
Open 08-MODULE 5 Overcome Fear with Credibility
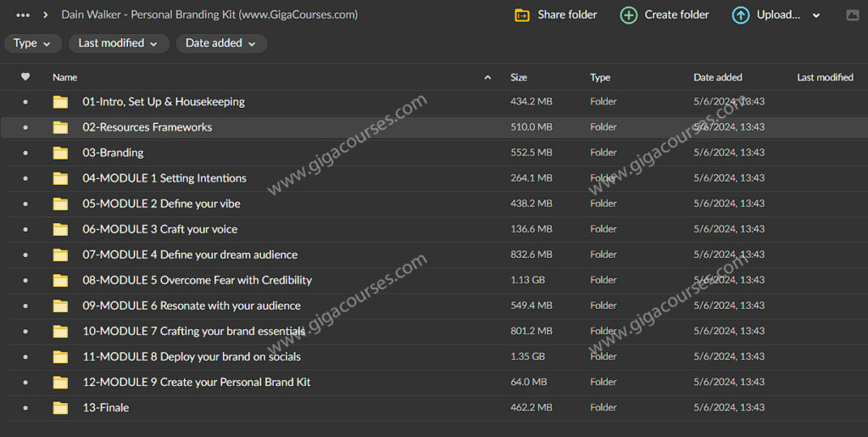[197, 280]
